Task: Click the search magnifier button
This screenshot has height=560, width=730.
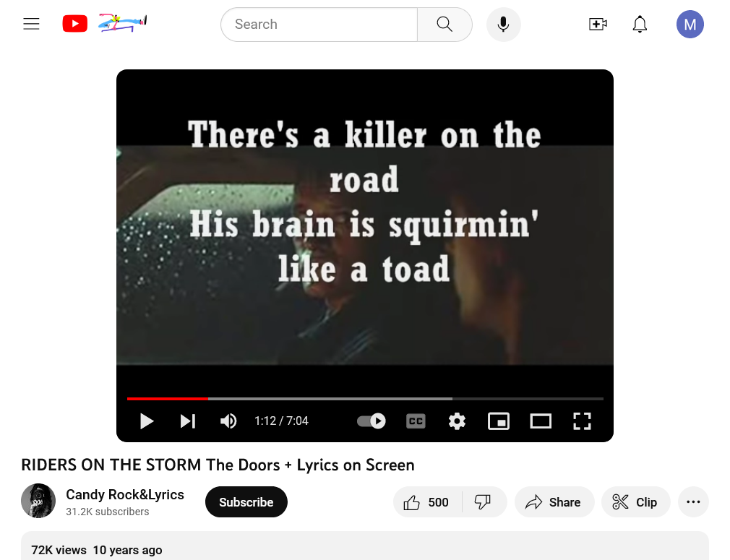Action: [445, 24]
